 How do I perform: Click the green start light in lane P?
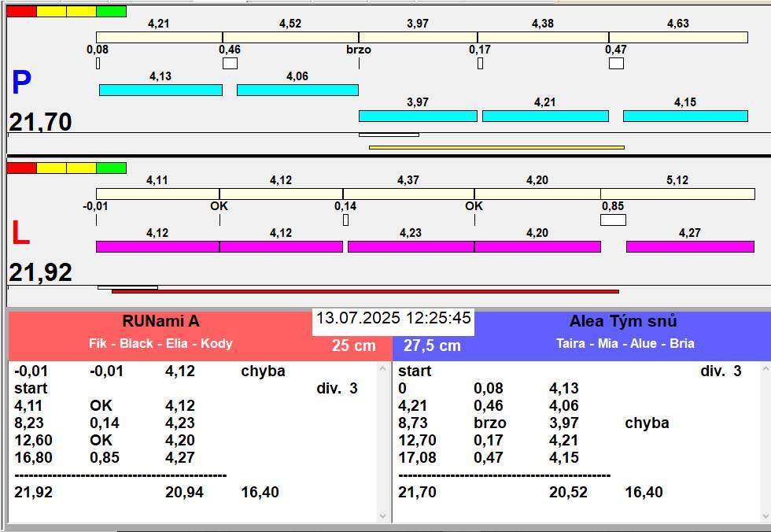click(x=111, y=11)
